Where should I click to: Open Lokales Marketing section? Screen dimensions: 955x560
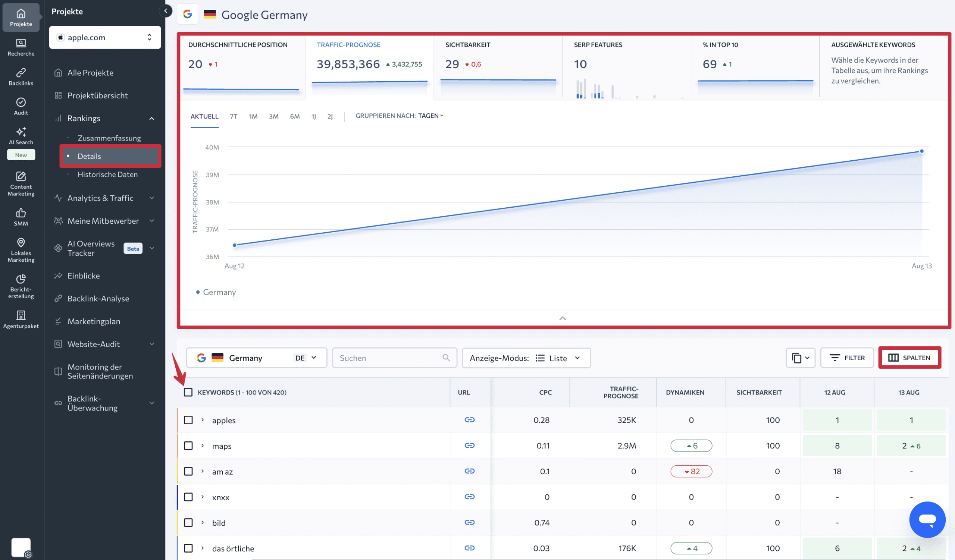pyautogui.click(x=21, y=250)
